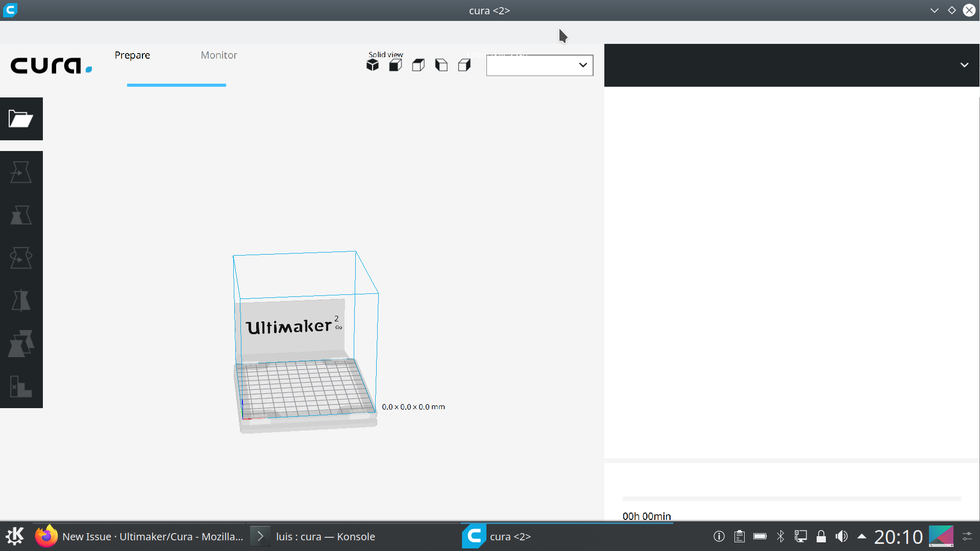Click the 00h 00min print time text
The height and width of the screenshot is (551, 980).
(647, 516)
